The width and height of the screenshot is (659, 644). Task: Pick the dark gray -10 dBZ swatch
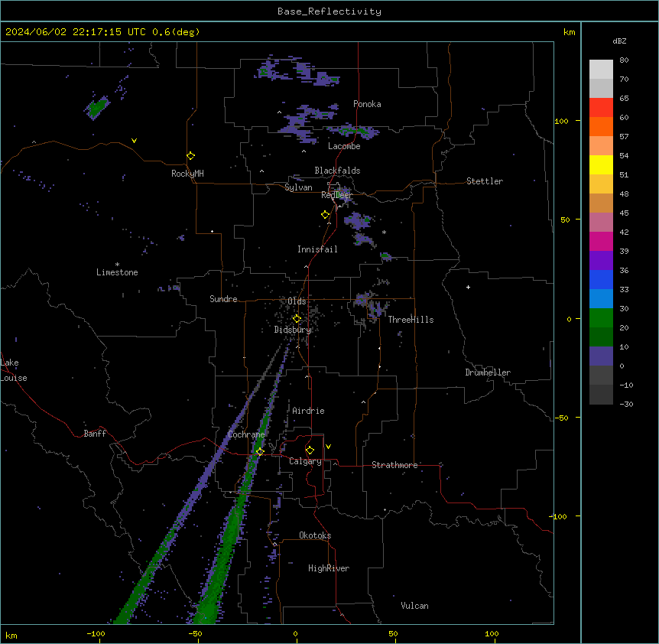[601, 395]
